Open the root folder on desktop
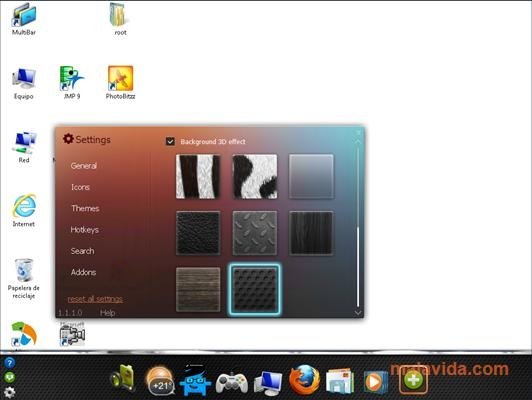Screen dimensions: 532x400 coord(120,19)
